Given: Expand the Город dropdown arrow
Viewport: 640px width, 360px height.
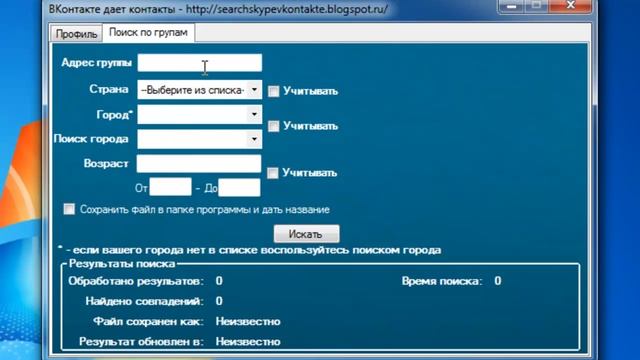Looking at the screenshot, I should [254, 114].
